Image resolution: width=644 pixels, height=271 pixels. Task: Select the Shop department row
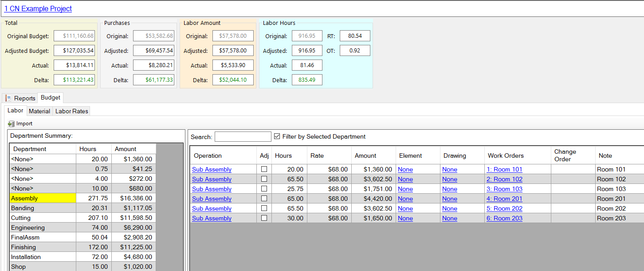pos(83,267)
